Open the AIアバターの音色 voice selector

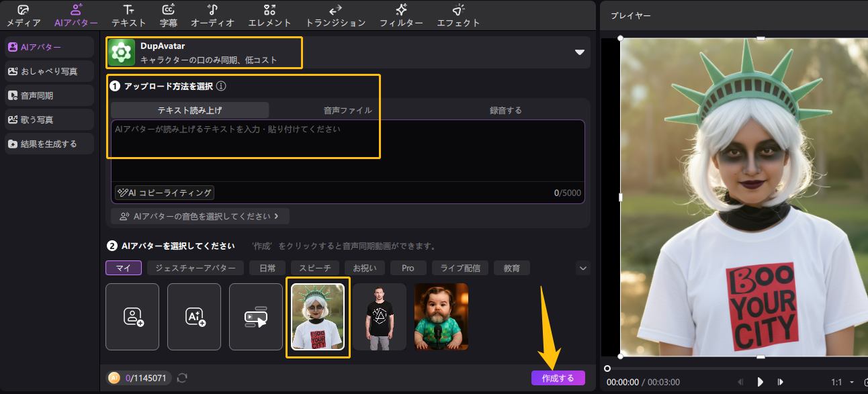tap(200, 216)
